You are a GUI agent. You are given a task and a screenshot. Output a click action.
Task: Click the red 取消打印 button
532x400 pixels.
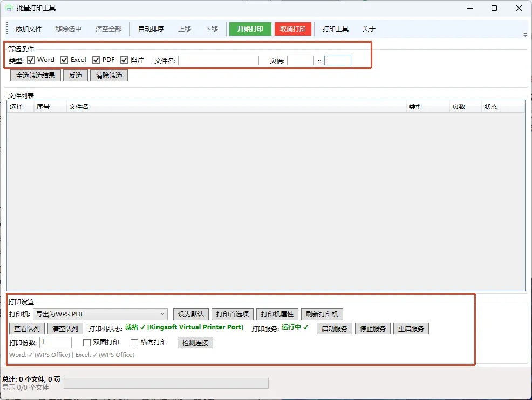[293, 29]
